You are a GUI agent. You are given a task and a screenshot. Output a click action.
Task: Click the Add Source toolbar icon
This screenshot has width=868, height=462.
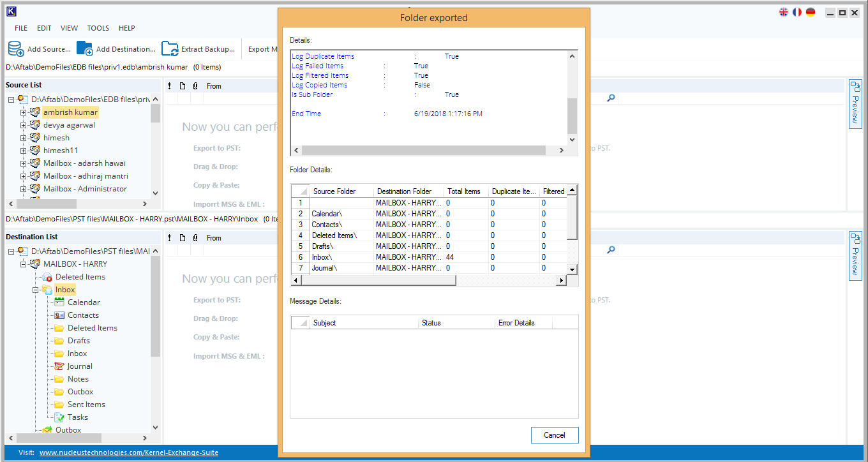click(16, 48)
